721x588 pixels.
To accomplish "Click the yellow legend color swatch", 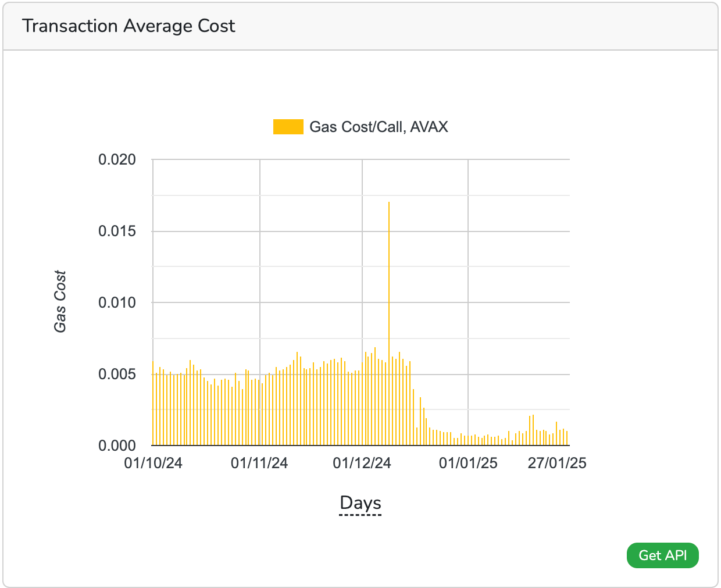I will pos(289,126).
